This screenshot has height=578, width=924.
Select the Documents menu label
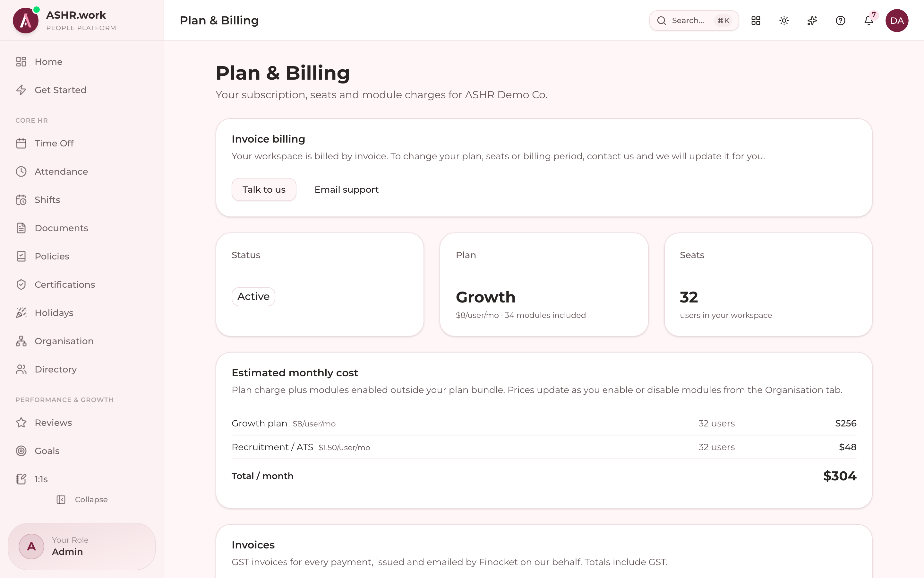pyautogui.click(x=62, y=228)
